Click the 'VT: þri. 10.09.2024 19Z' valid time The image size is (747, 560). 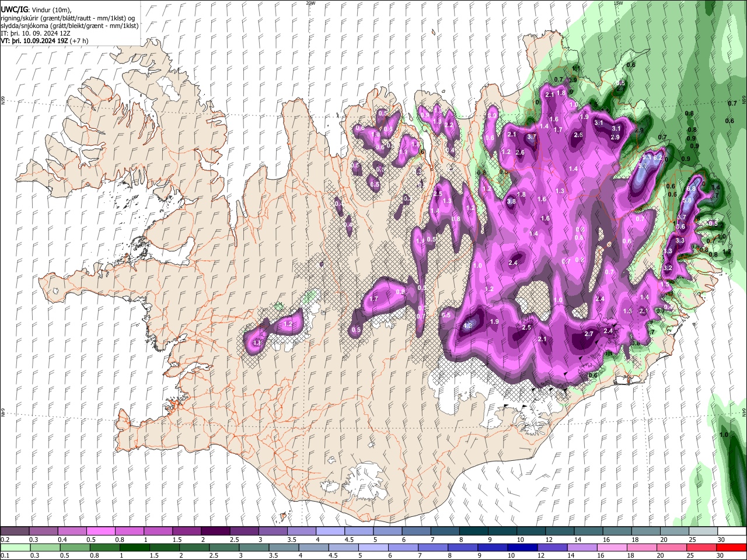[35, 41]
